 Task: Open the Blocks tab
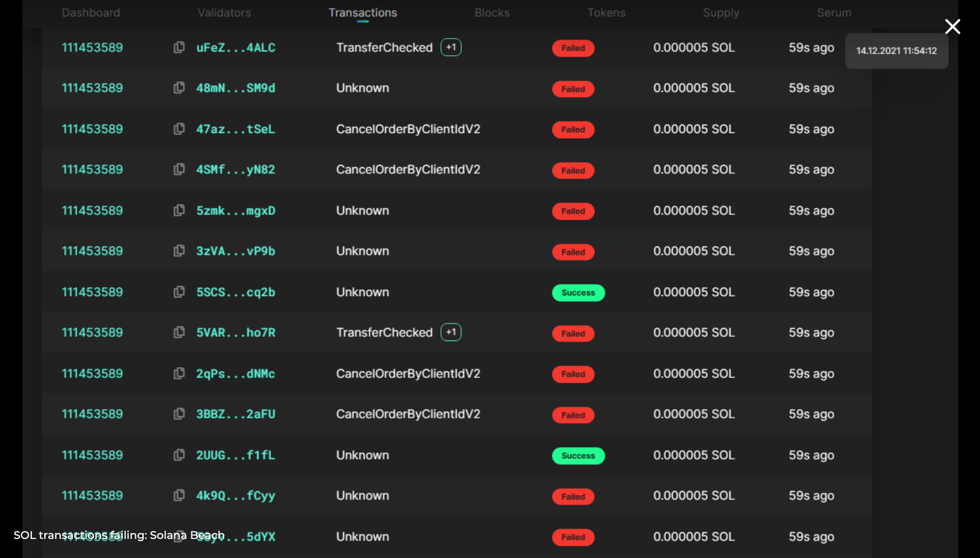[492, 13]
